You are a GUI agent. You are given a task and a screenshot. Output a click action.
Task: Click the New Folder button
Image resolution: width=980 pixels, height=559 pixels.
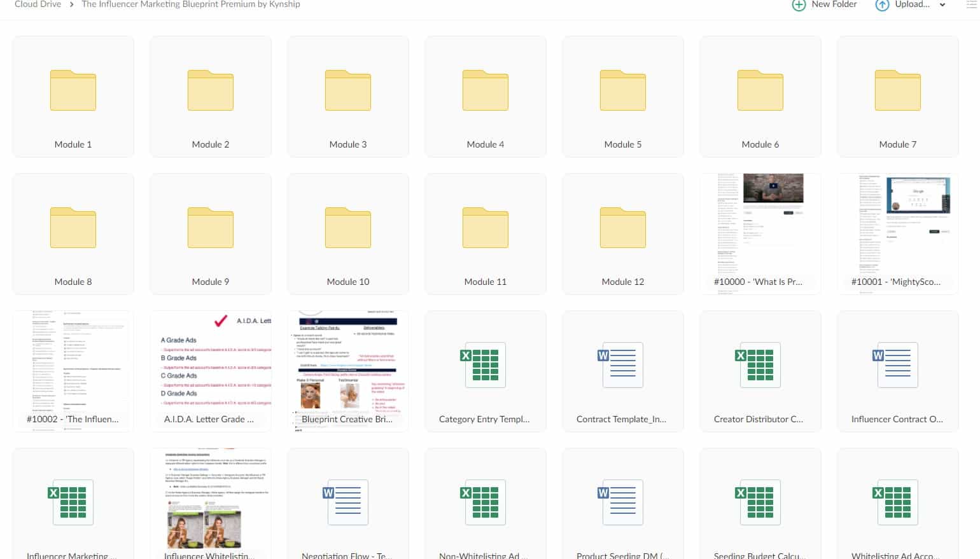[825, 4]
